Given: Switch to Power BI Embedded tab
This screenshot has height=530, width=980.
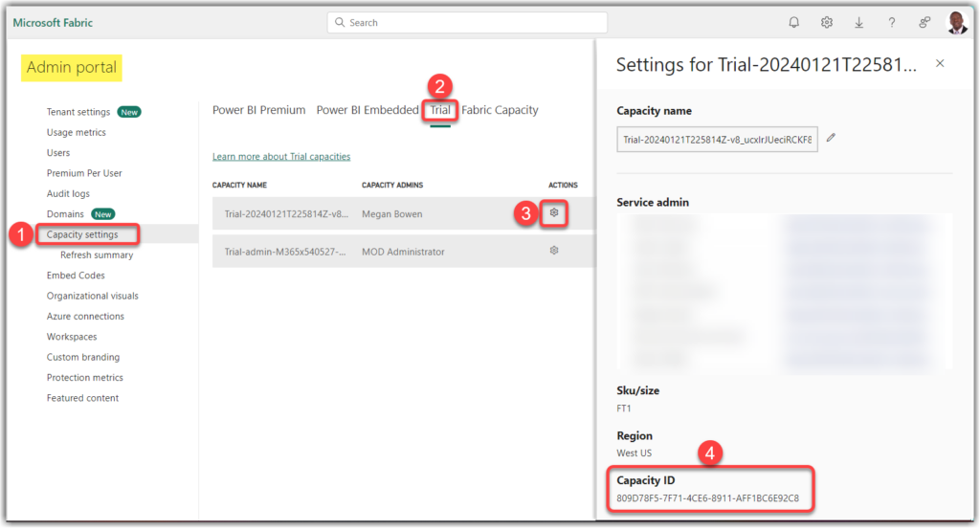Looking at the screenshot, I should click(x=367, y=110).
